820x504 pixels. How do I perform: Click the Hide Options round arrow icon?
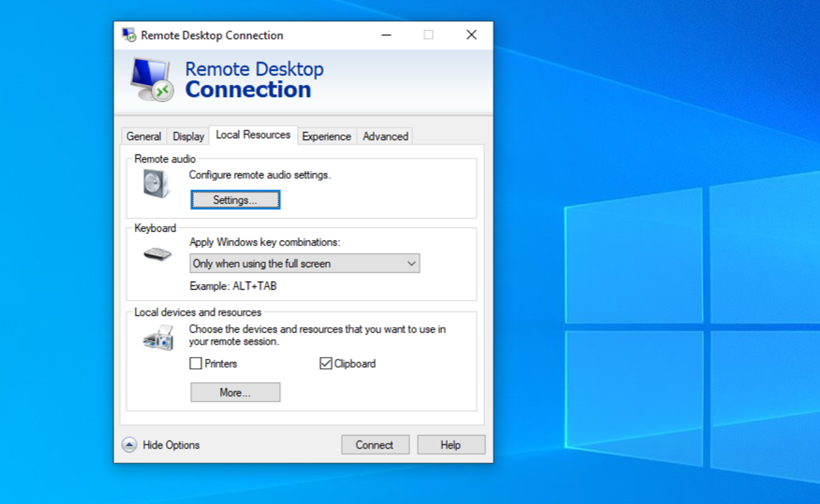129,445
